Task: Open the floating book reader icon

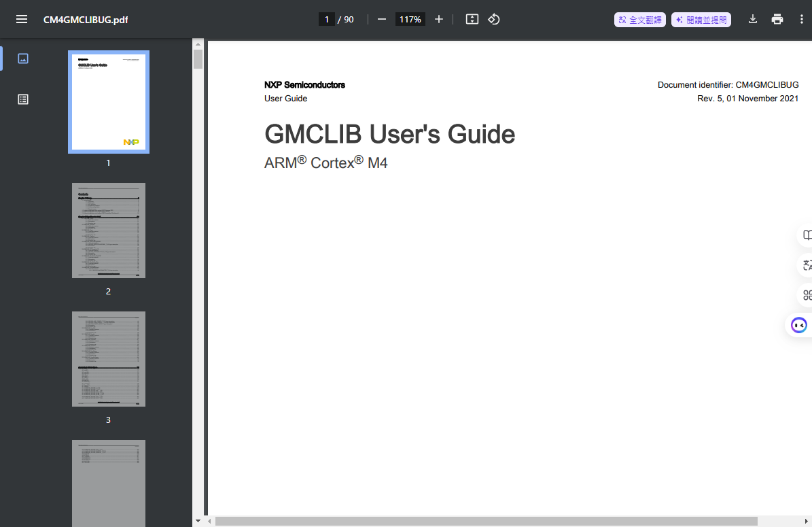Action: [805, 235]
